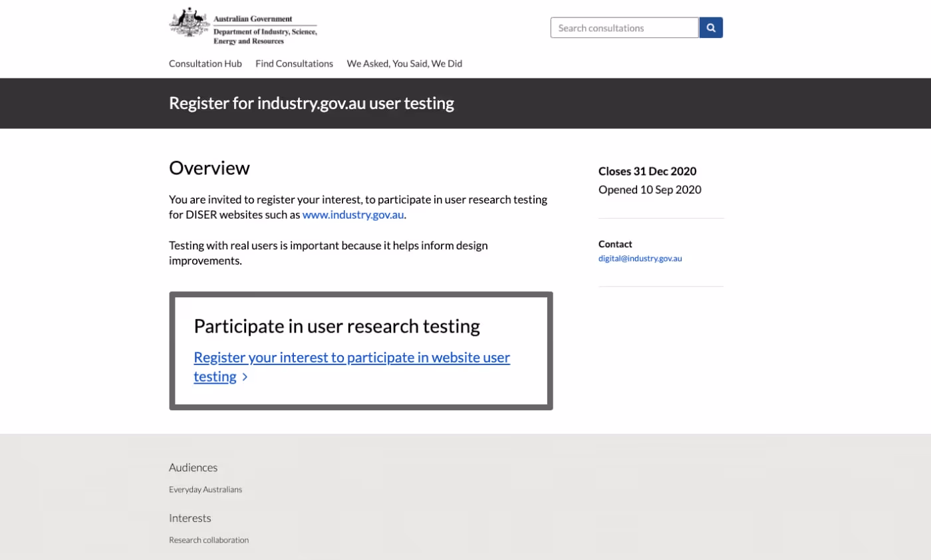Viewport: 931px width, 560px height.
Task: Click the Overview heading
Action: click(209, 168)
